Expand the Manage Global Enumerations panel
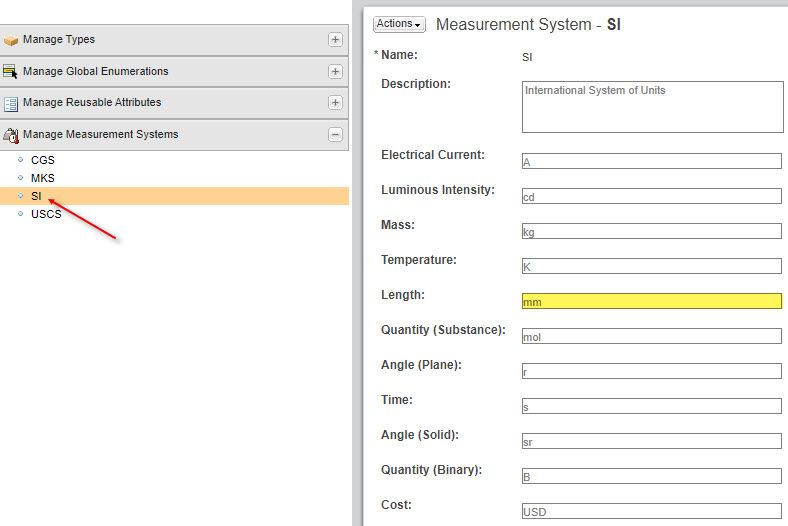788x526 pixels. tap(335, 71)
